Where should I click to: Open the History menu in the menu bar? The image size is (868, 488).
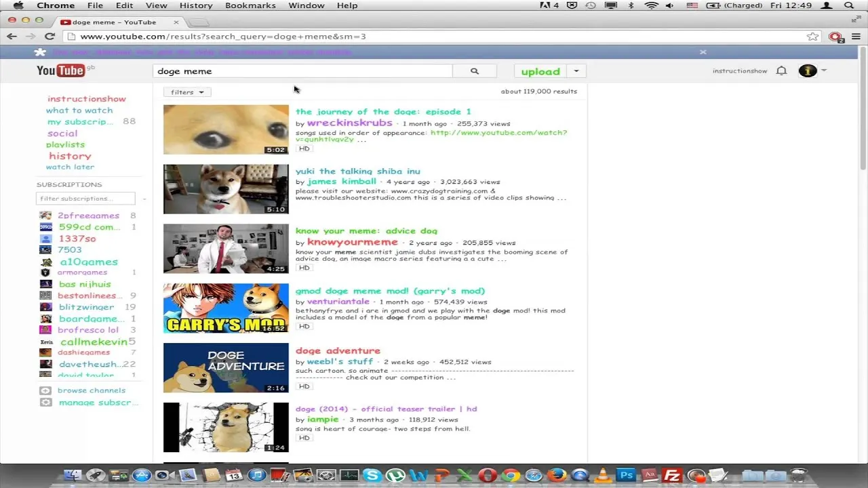pyautogui.click(x=196, y=5)
